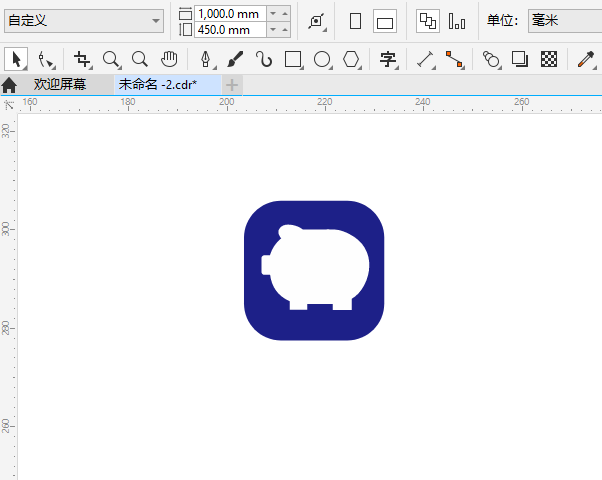Image resolution: width=602 pixels, height=480 pixels.
Task: Click the plus button for new document
Action: point(232,85)
